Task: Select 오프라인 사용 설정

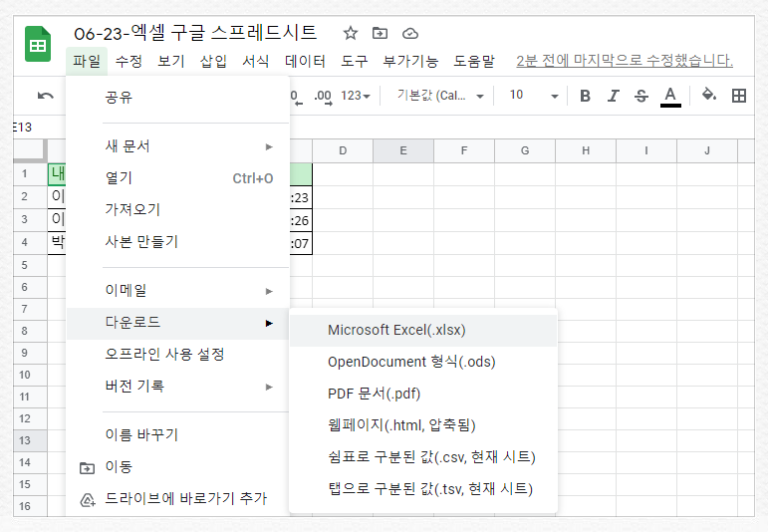Action: pos(177,355)
